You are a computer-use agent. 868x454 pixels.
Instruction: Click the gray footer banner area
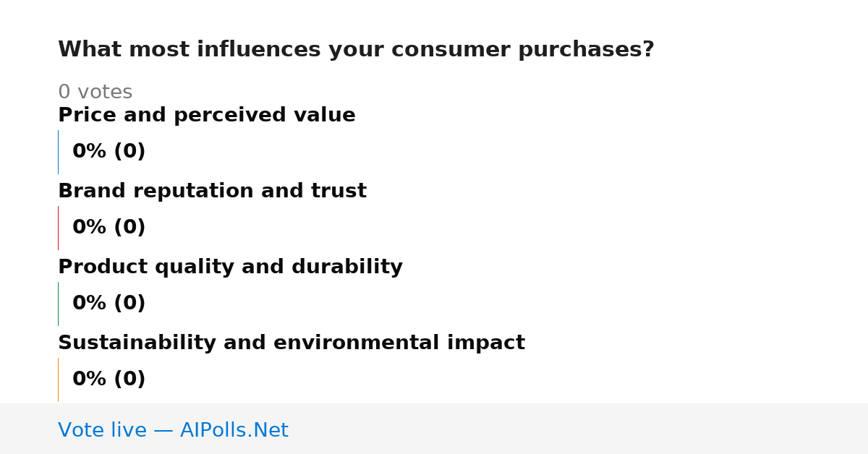[434, 429]
